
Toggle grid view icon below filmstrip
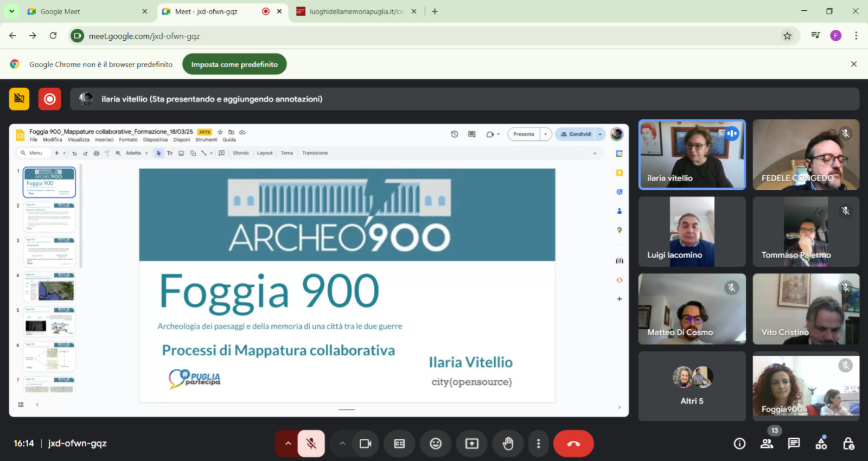21,405
